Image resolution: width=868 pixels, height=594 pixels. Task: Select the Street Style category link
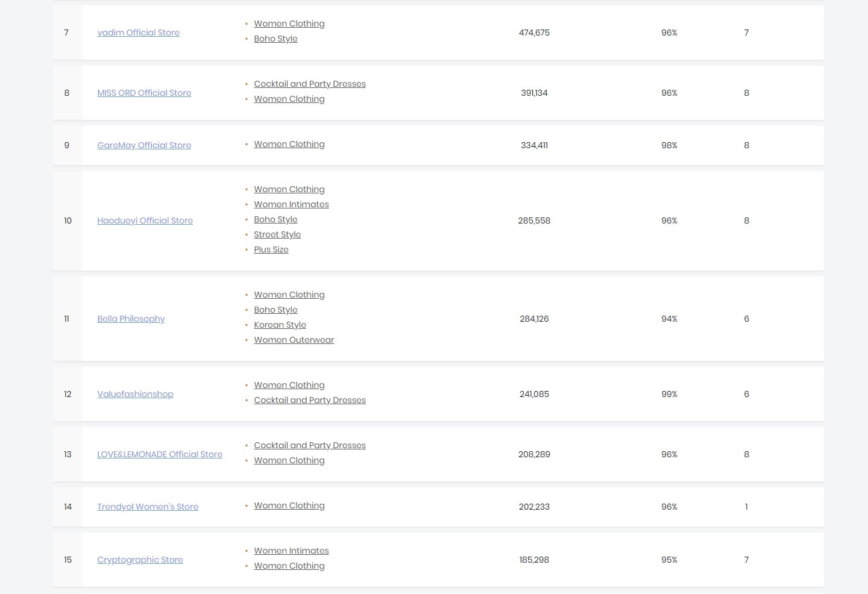click(x=277, y=234)
